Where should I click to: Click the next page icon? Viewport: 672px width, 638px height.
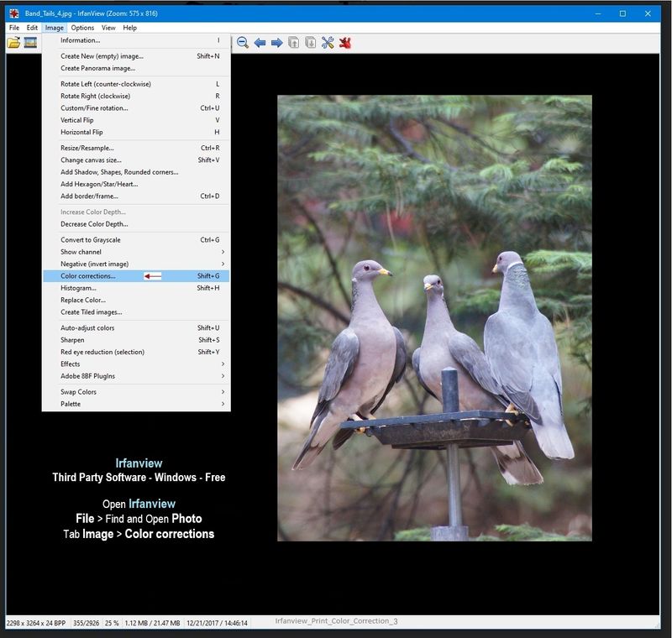311,43
